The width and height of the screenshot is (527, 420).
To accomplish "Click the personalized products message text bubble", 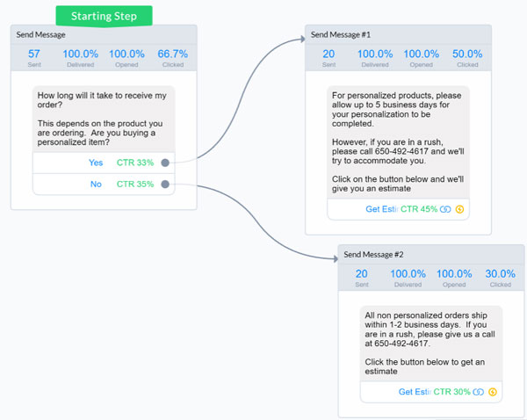I will [x=398, y=142].
